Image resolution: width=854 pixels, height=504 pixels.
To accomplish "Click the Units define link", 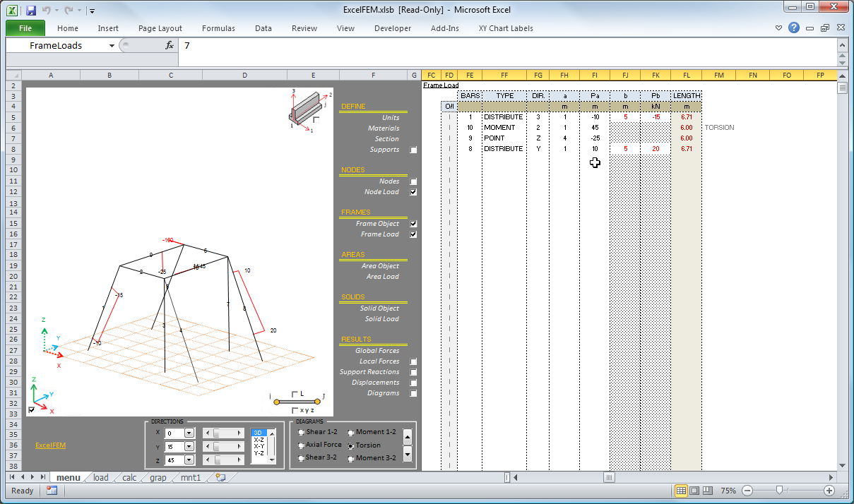I will coord(391,118).
